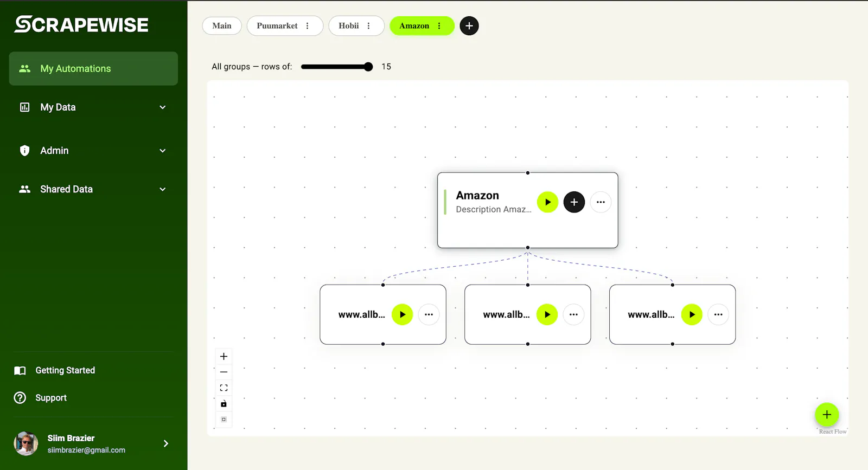Open Amazon tab options menu
The image size is (868, 470).
coord(439,26)
